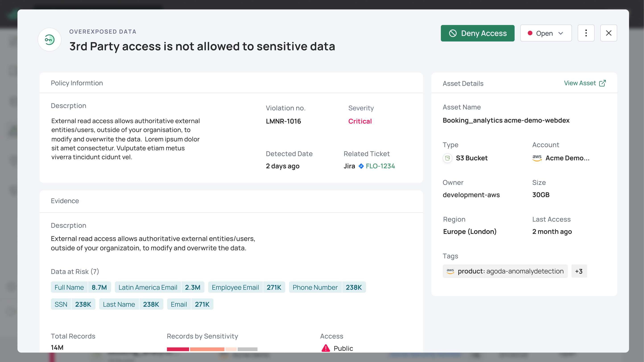Click asset name Booking_analytics acme-demo-webdex
This screenshot has width=644, height=362.
(506, 120)
